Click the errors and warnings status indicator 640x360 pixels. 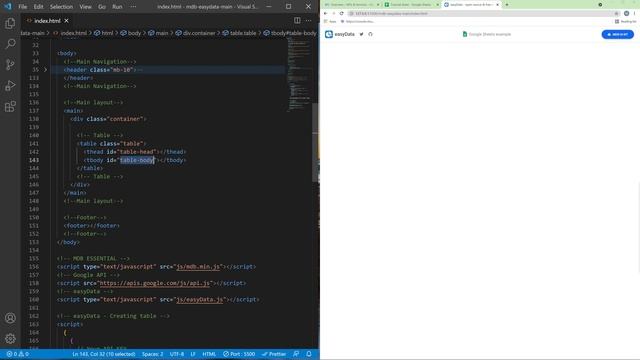18,354
